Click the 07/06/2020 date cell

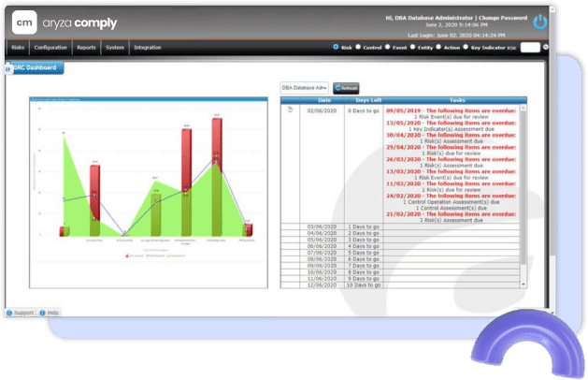(x=322, y=253)
